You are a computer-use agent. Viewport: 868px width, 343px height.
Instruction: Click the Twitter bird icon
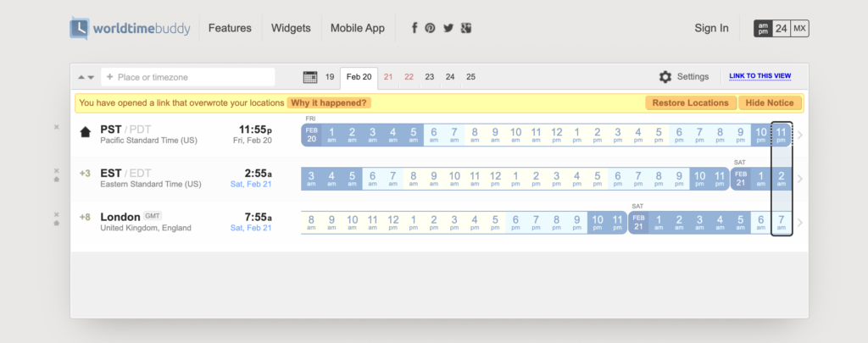(x=448, y=28)
